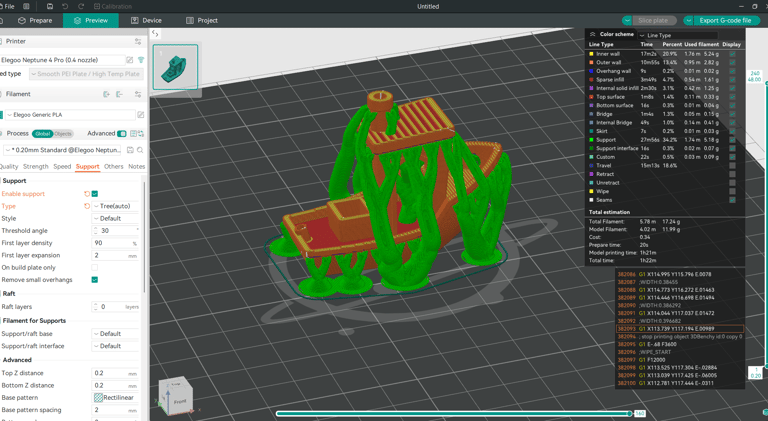Open the Notes settings tab

point(137,166)
